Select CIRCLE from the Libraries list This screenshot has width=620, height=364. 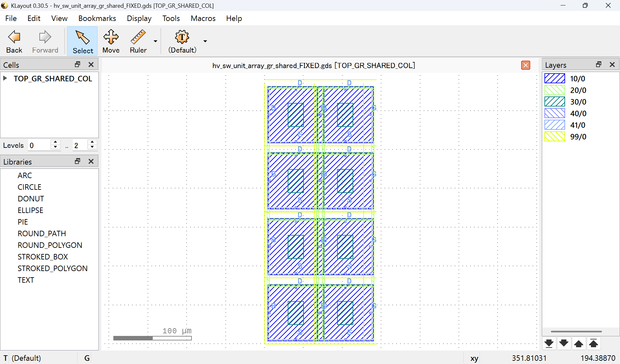pyautogui.click(x=29, y=187)
